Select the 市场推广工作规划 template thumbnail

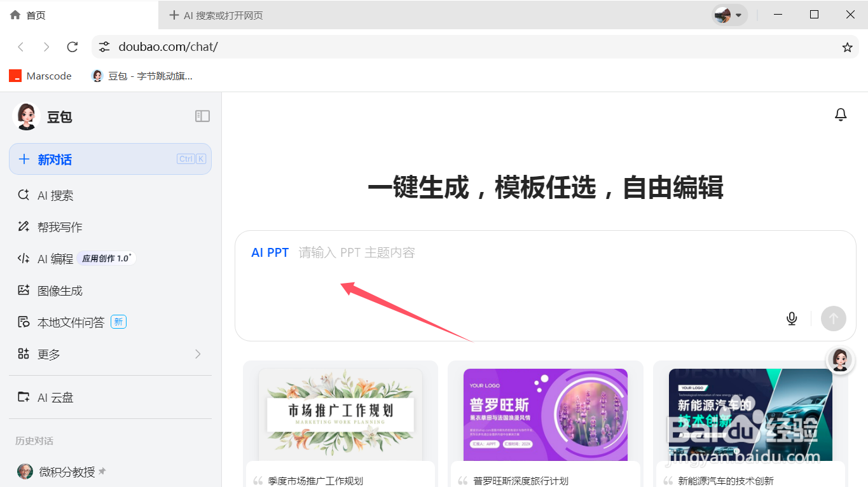point(340,415)
